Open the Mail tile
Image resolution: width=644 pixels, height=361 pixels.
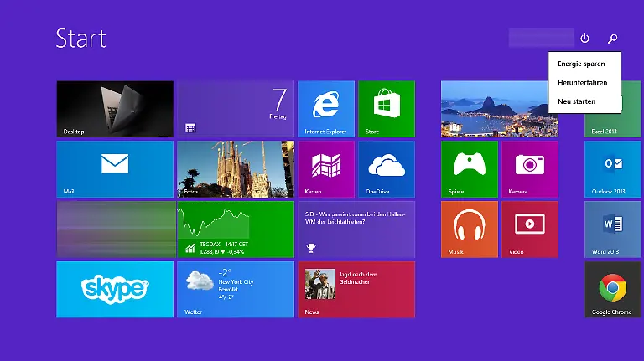(x=115, y=169)
